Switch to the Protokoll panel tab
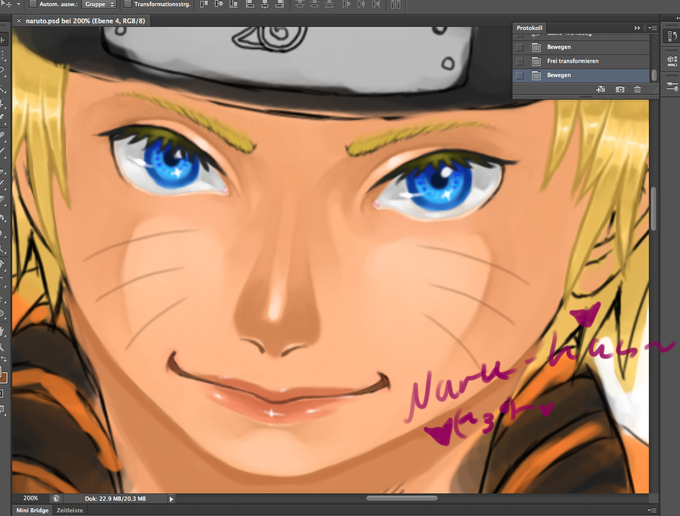The image size is (680, 516). [x=529, y=28]
